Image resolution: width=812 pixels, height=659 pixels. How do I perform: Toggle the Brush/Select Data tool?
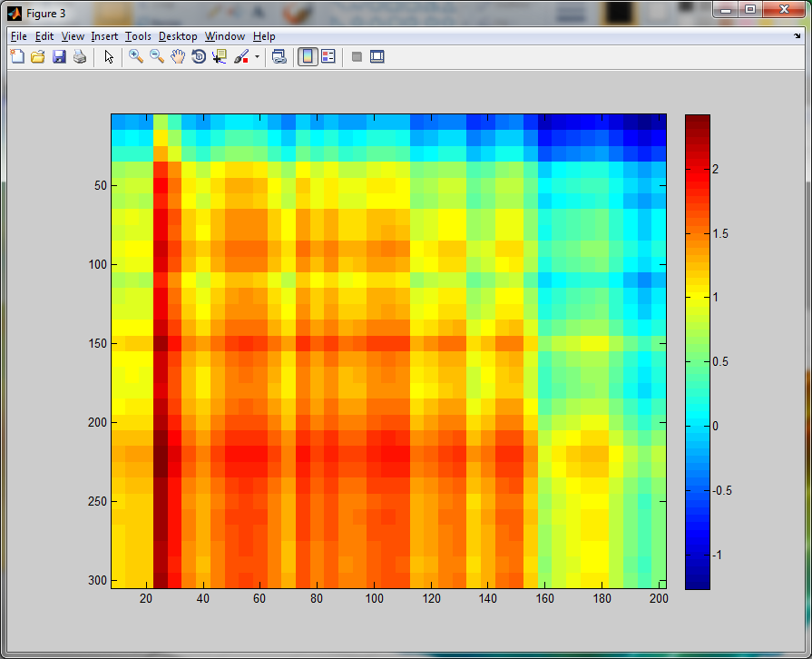(x=241, y=56)
